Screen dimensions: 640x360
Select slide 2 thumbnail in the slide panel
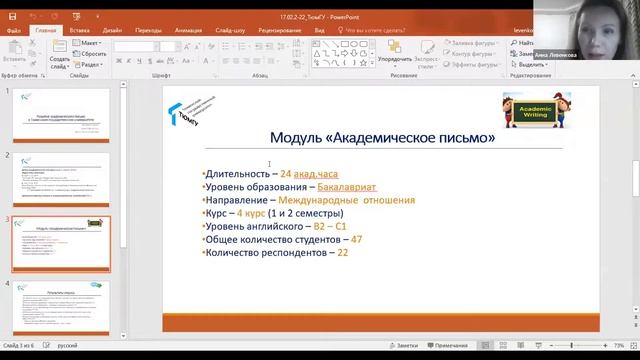[61, 180]
